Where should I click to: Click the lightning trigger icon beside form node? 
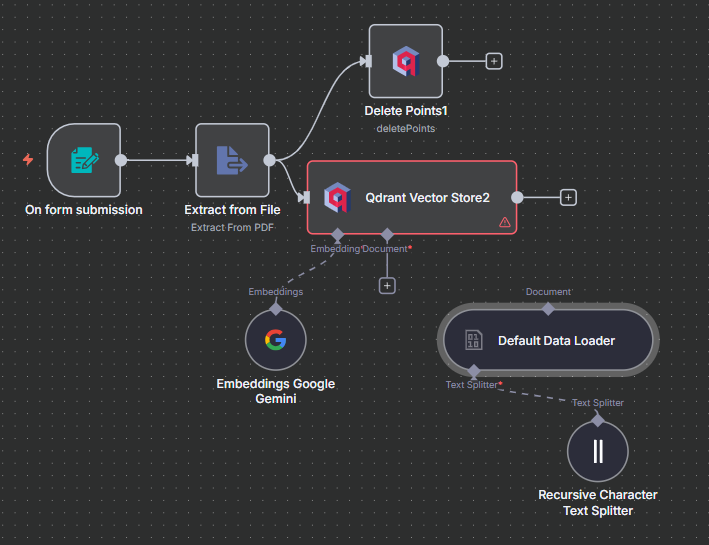[x=28, y=160]
